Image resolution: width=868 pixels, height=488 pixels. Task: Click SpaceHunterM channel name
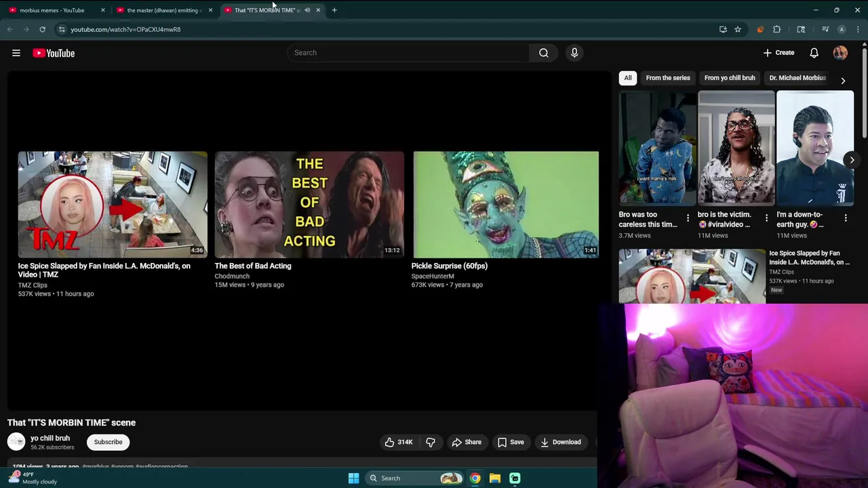pos(433,277)
